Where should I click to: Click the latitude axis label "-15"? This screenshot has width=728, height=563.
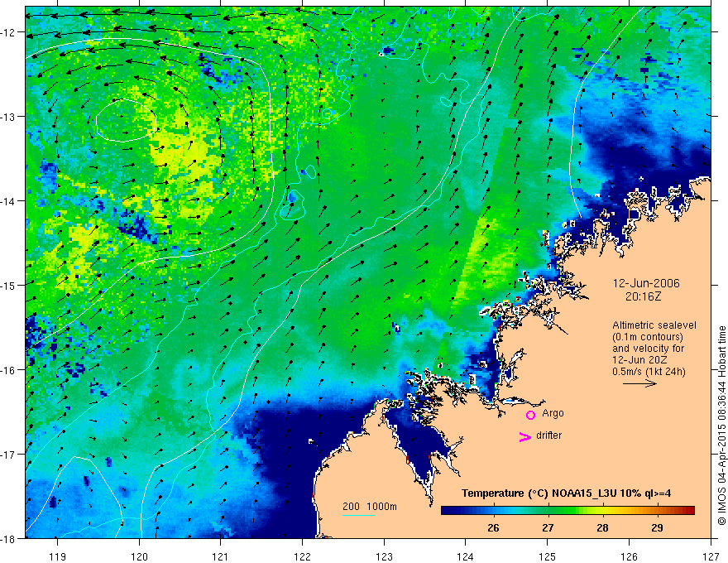click(8, 285)
